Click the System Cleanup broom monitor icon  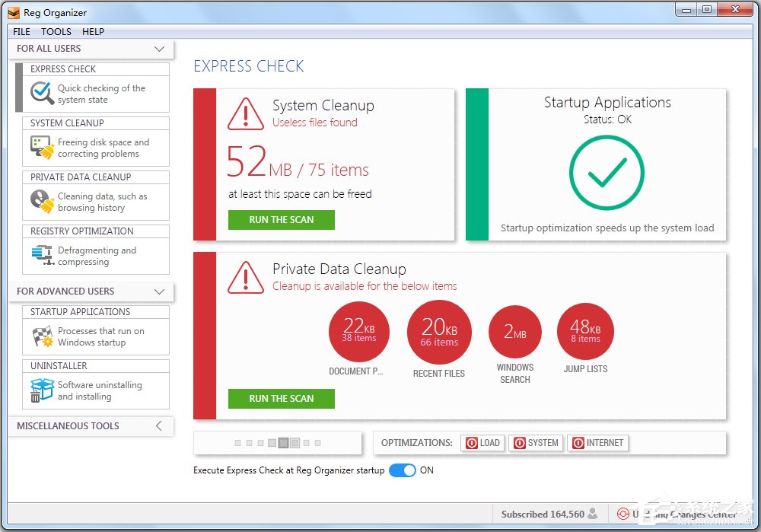click(x=42, y=148)
